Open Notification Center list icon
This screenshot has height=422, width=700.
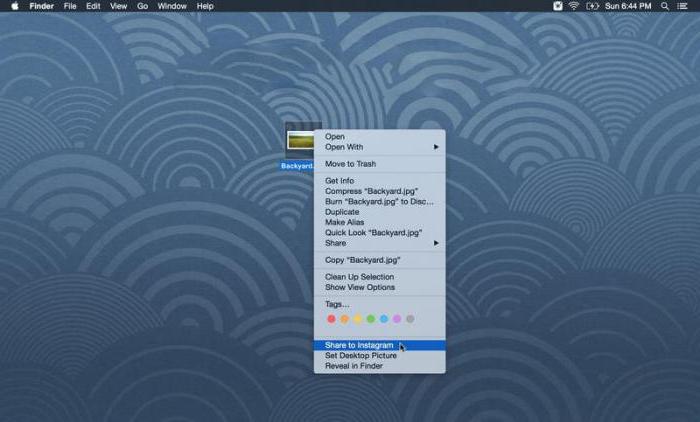tap(682, 6)
